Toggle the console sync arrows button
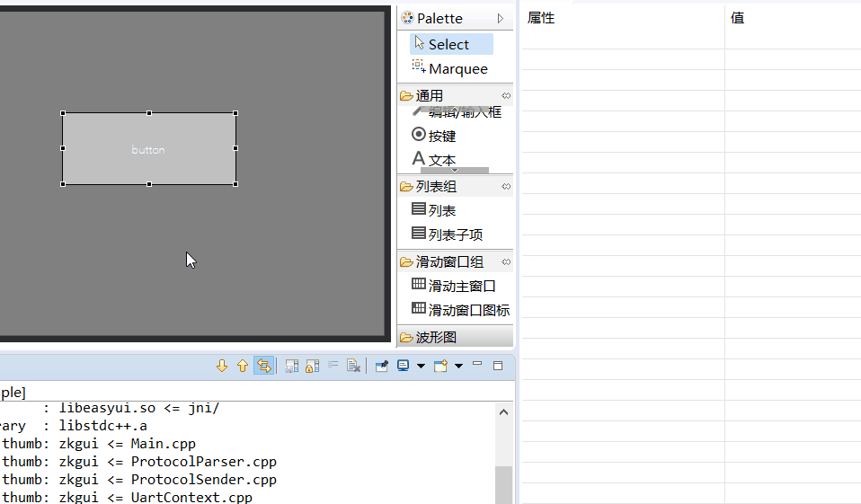The height and width of the screenshot is (504, 861). click(264, 366)
